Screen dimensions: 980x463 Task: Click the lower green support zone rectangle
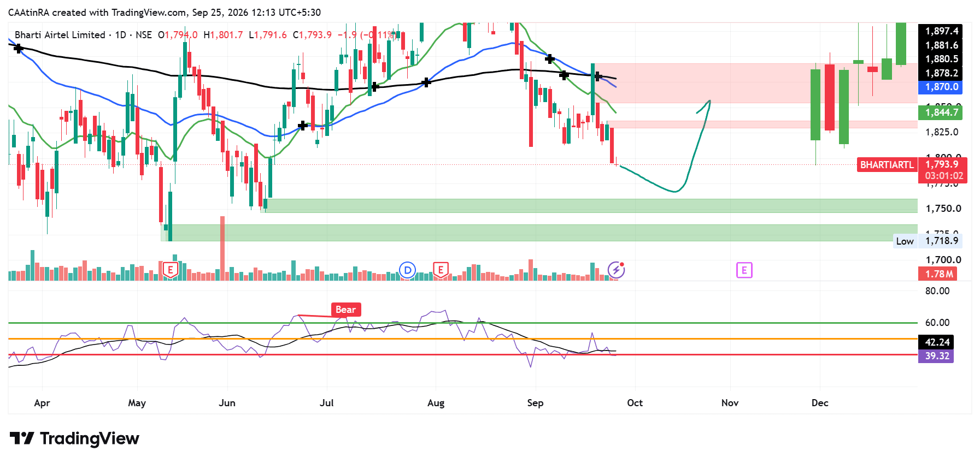(x=539, y=233)
